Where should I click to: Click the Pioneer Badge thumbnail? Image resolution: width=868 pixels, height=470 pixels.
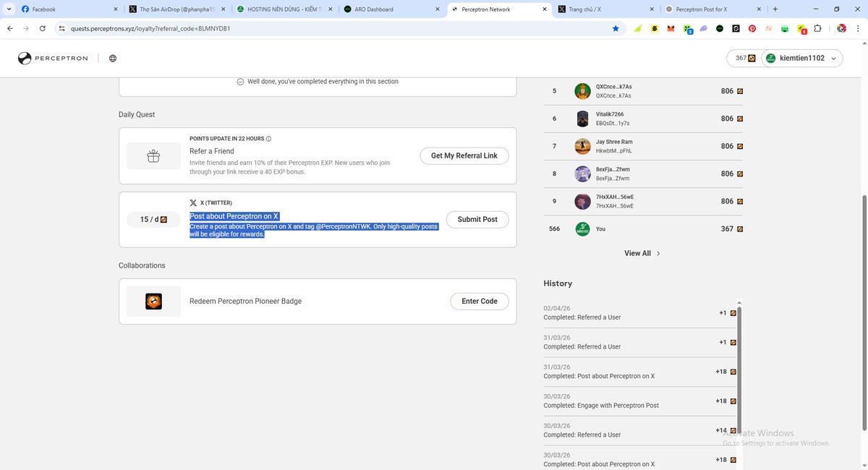click(x=153, y=302)
